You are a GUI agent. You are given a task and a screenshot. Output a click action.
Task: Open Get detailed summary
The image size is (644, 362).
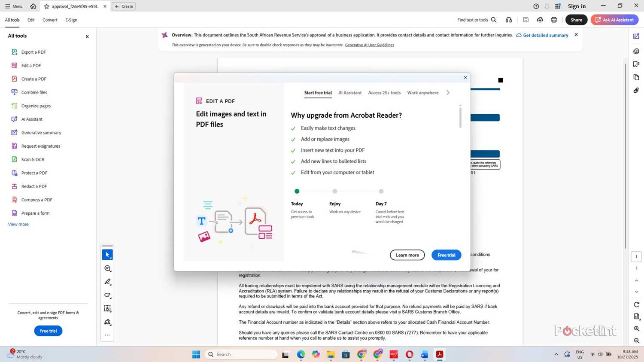pos(544,35)
